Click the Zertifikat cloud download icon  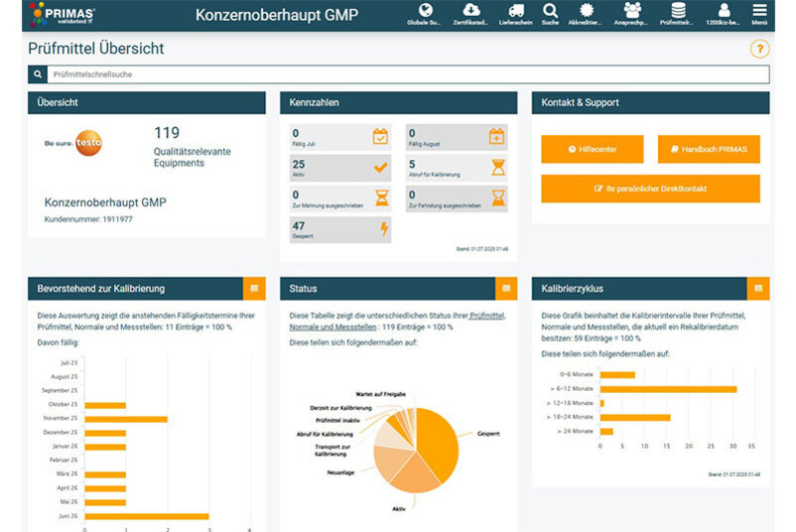pyautogui.click(x=470, y=11)
